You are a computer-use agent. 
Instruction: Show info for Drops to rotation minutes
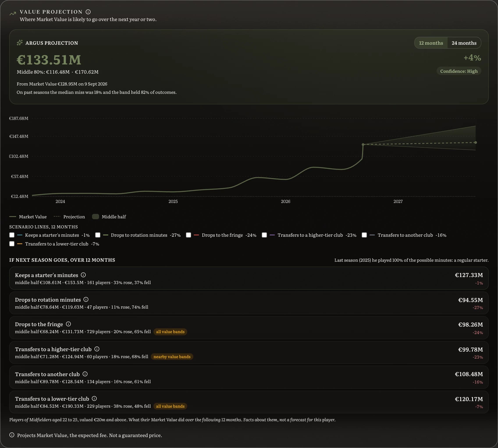click(86, 300)
